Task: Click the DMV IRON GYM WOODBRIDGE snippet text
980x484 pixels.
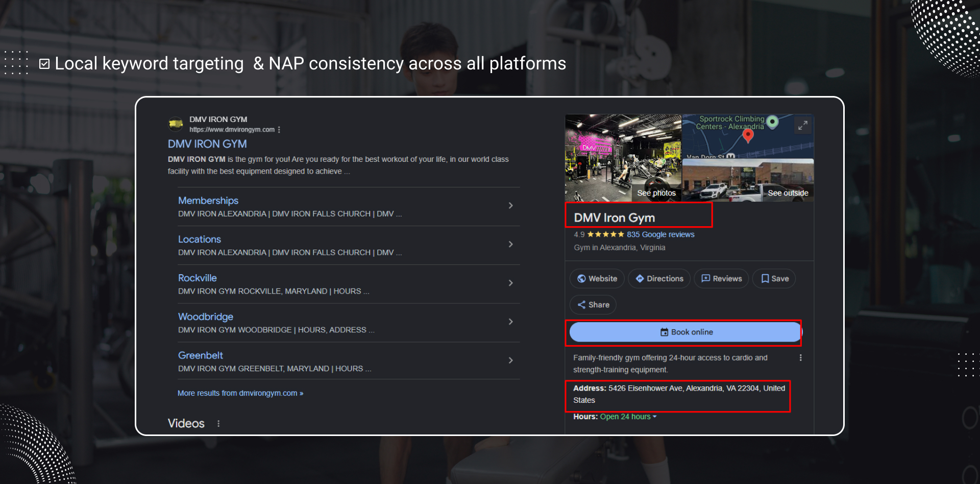Action: pos(276,330)
